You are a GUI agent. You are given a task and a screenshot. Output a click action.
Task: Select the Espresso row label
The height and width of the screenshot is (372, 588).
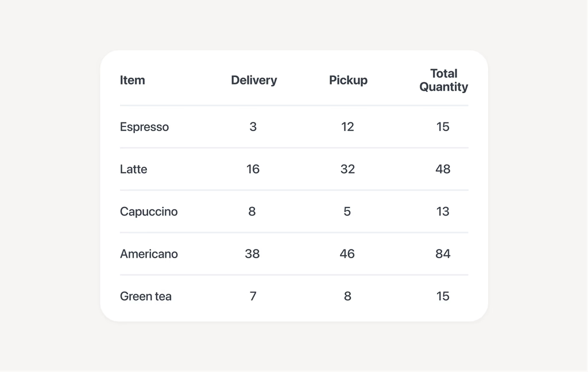point(144,127)
